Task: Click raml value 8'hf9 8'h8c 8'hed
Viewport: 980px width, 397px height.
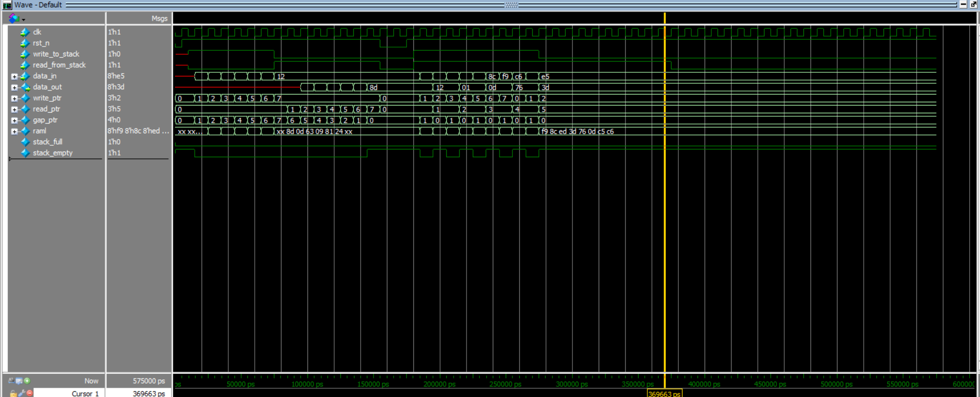Action: coord(138,131)
